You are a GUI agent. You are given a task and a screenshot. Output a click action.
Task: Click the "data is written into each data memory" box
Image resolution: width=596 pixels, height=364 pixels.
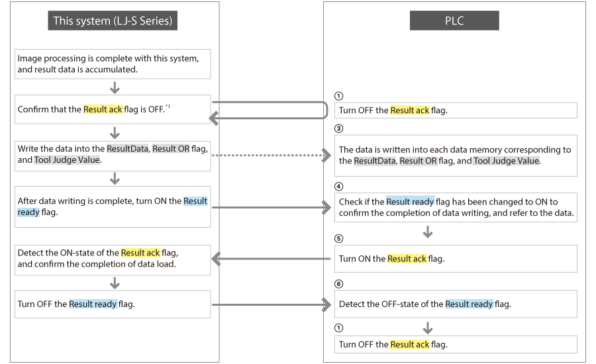click(456, 156)
